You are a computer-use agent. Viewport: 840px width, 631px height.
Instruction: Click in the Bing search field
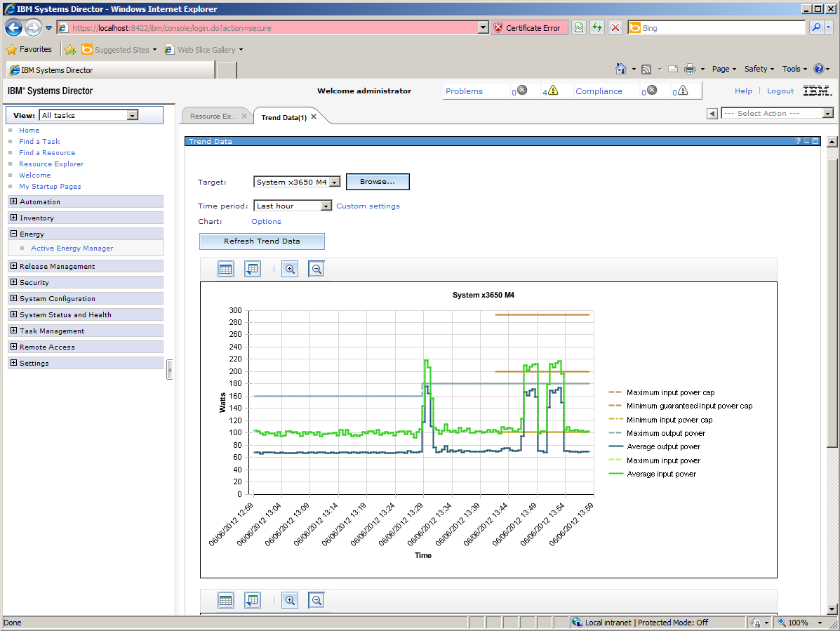[x=723, y=28]
